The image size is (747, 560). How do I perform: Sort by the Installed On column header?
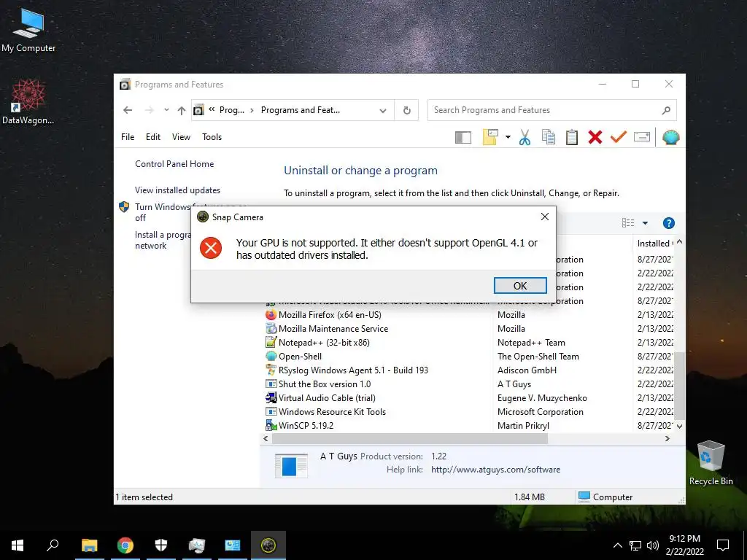click(655, 244)
